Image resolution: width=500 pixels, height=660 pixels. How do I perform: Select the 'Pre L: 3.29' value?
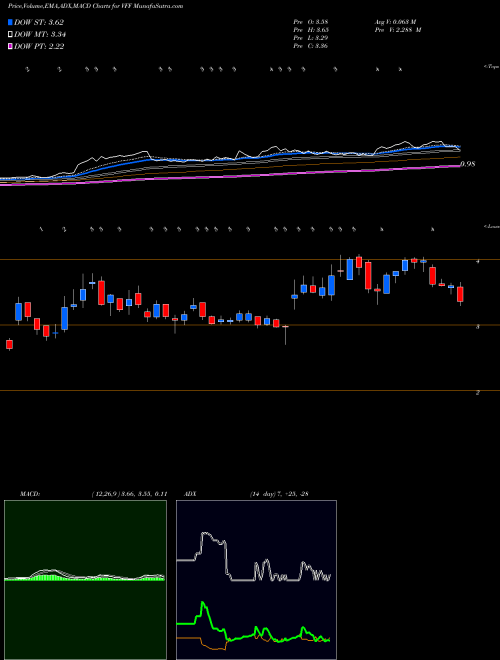pos(311,38)
